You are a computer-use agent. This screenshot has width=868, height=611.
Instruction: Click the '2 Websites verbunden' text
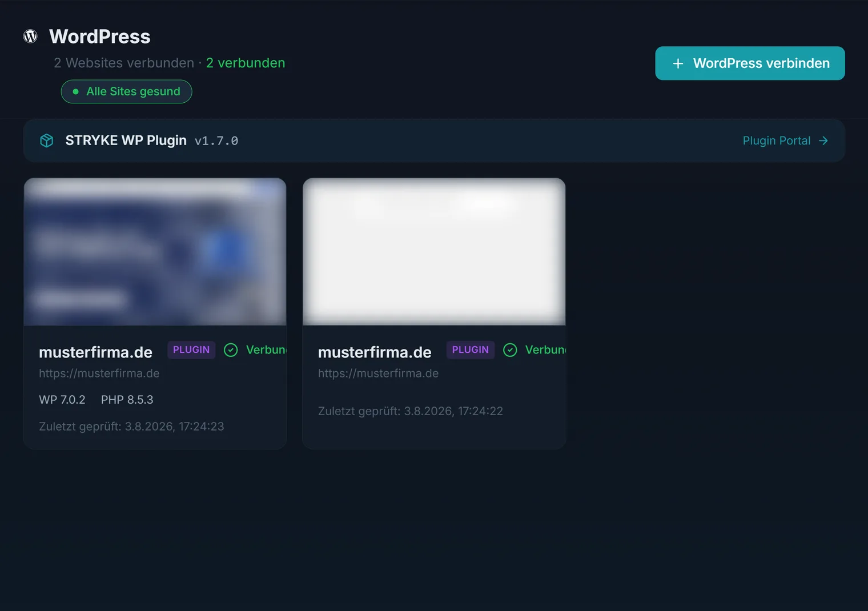124,63
